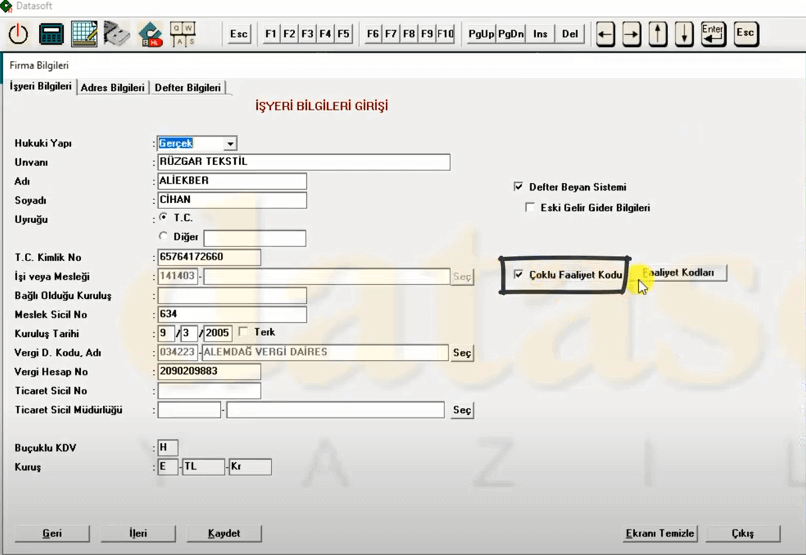Viewport: 806px width, 555px height.
Task: Enable Eski Gelir Gider Bilgileri checkbox
Action: click(x=531, y=208)
